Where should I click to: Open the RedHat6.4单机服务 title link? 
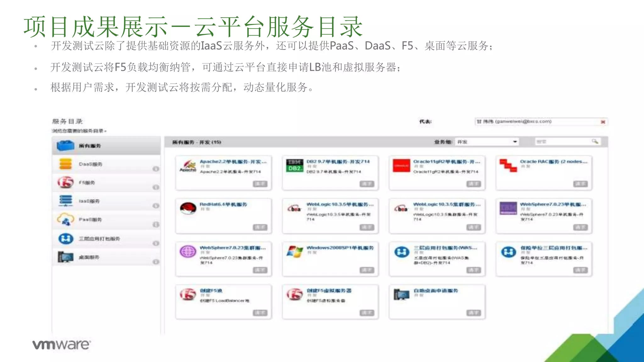224,204
